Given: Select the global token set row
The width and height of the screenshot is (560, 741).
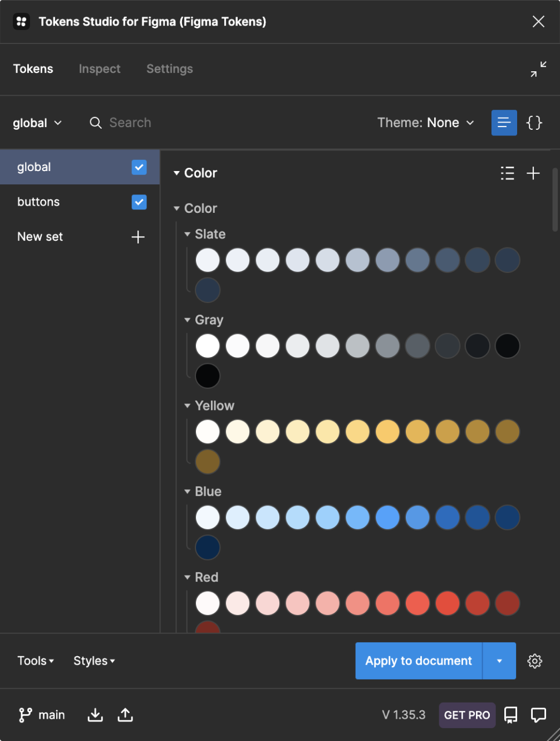Looking at the screenshot, I should coord(80,167).
